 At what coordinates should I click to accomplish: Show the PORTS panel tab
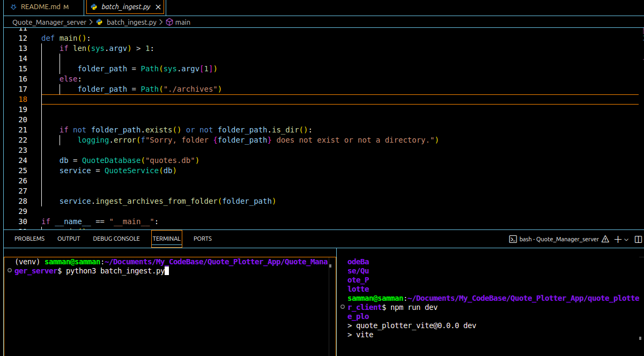202,239
